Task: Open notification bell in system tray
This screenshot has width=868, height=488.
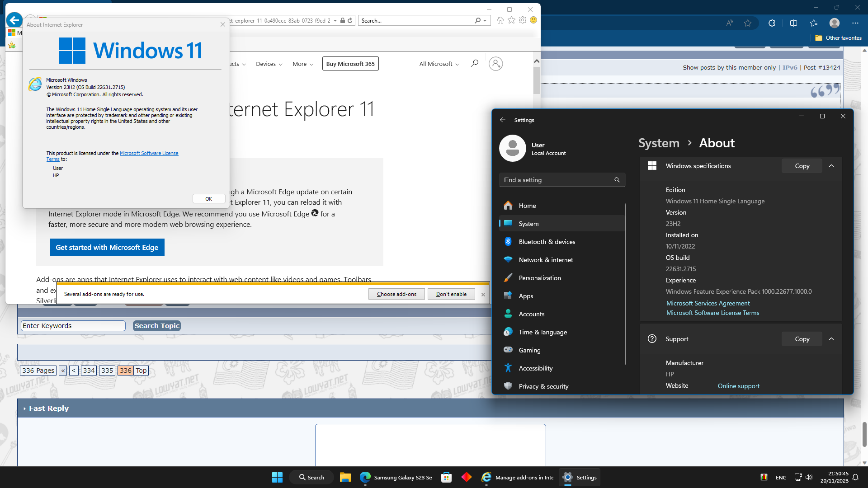Action: click(855, 477)
